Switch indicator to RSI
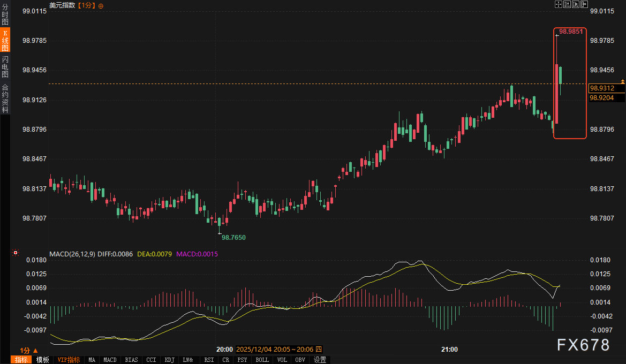626x364 pixels. [x=209, y=360]
